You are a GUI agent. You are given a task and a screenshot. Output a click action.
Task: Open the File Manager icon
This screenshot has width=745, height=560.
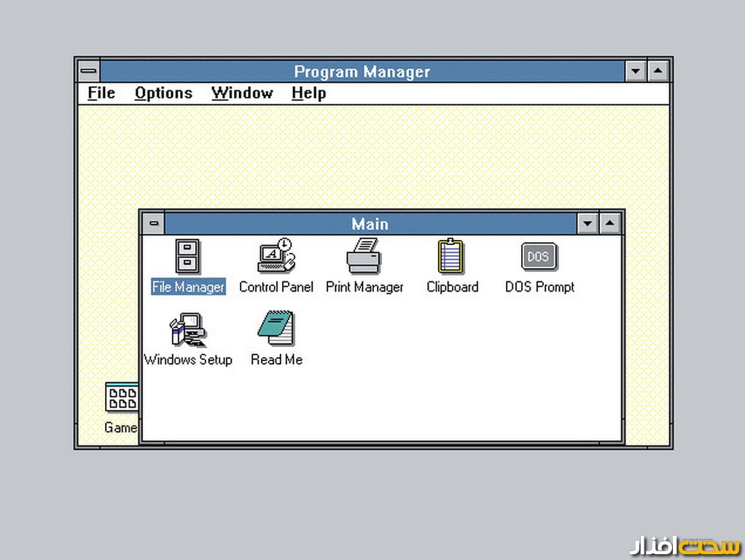click(188, 257)
